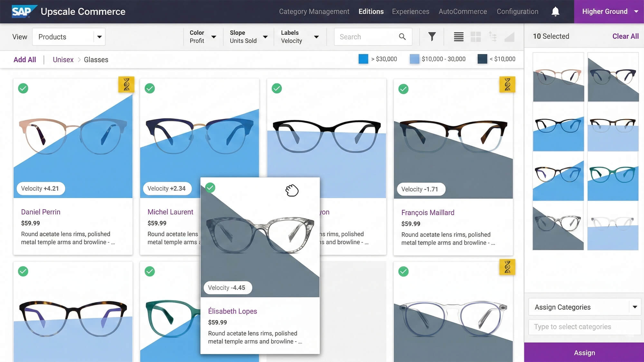Select the slope chart view icon
This screenshot has height=362, width=644.
coord(509,37)
